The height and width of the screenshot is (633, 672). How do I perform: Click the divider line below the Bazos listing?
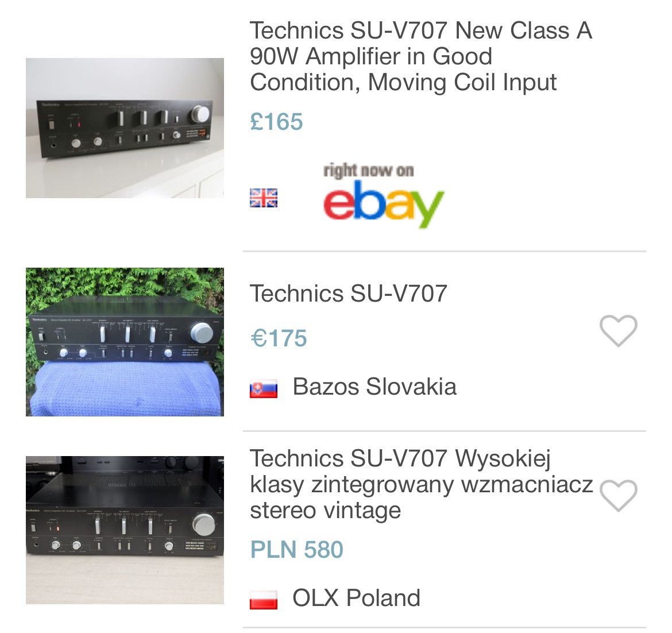tap(444, 431)
